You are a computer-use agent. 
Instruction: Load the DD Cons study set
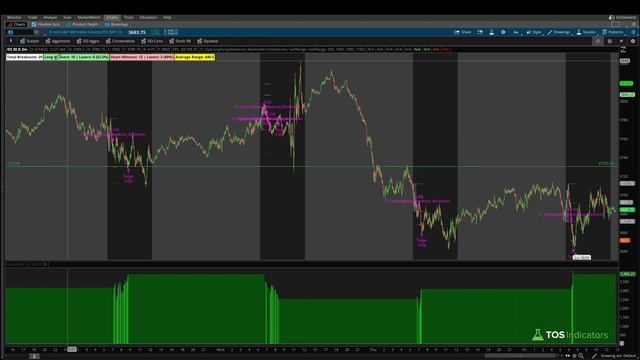pos(152,41)
